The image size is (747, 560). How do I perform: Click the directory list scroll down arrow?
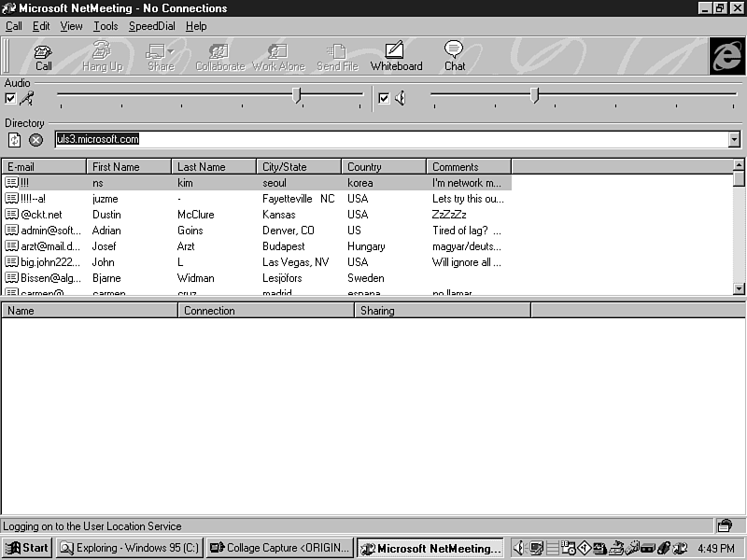tap(739, 289)
